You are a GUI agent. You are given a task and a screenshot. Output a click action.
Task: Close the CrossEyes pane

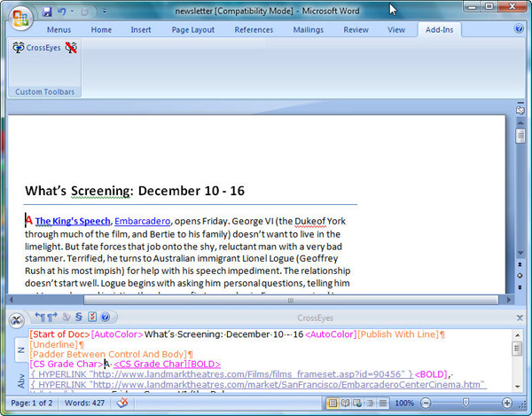coord(520,318)
